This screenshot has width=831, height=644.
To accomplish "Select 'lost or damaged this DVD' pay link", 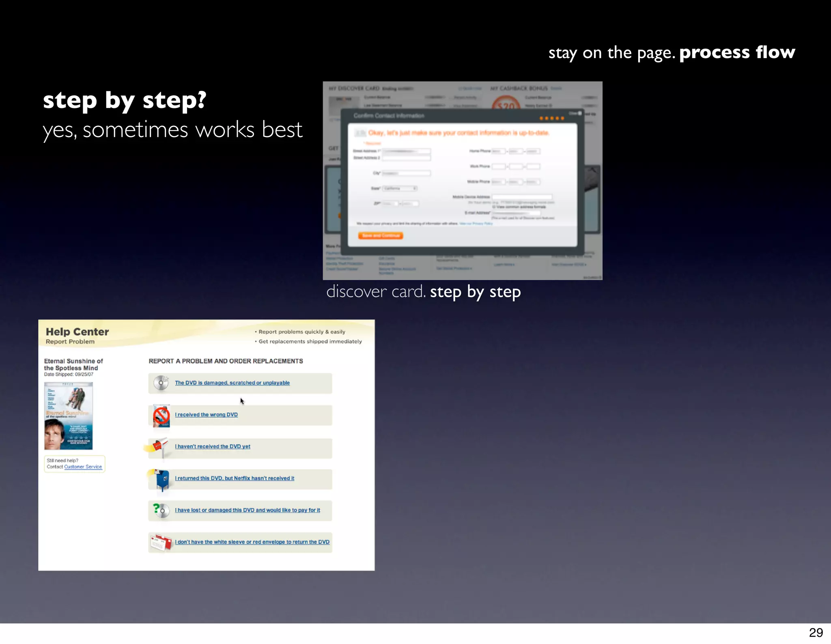I will (248, 510).
